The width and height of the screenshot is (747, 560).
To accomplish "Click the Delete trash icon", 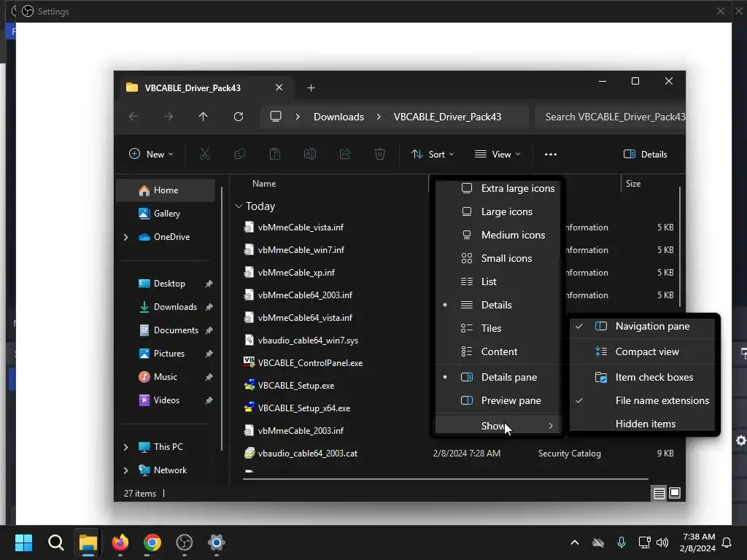I will 379,154.
